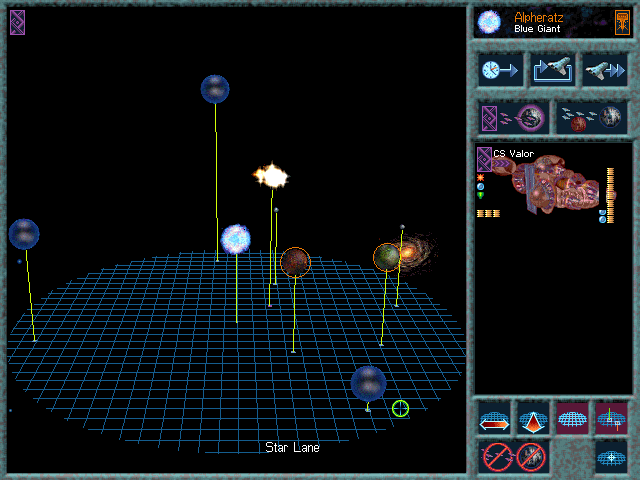Click the small grey ship marker above the galaxy
This screenshot has height=480, width=640.
click(402, 227)
